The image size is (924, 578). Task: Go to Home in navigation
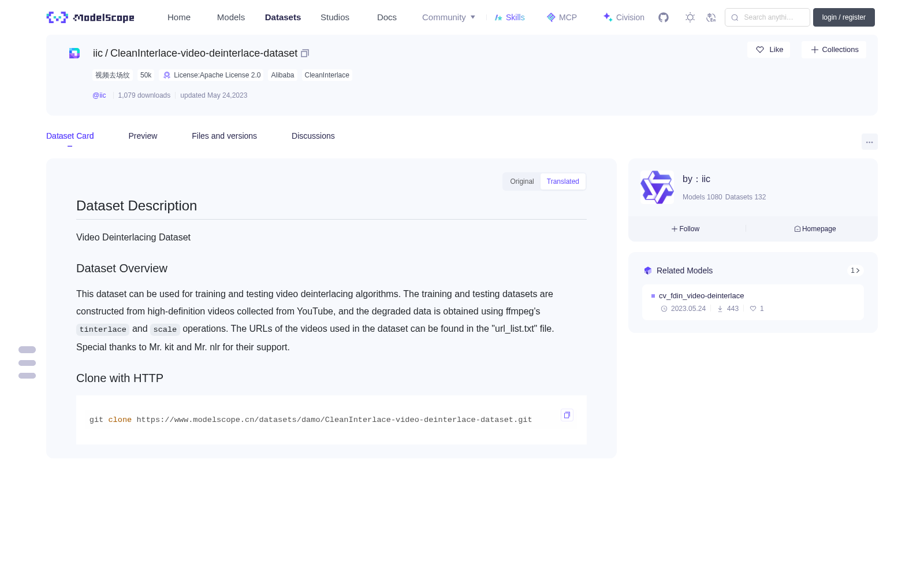[x=179, y=17]
